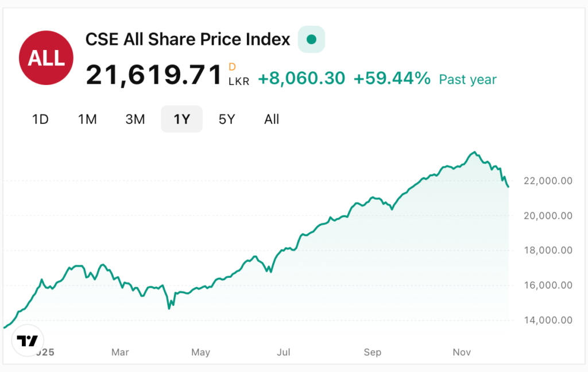Click the orange D delayed-data marker

232,67
